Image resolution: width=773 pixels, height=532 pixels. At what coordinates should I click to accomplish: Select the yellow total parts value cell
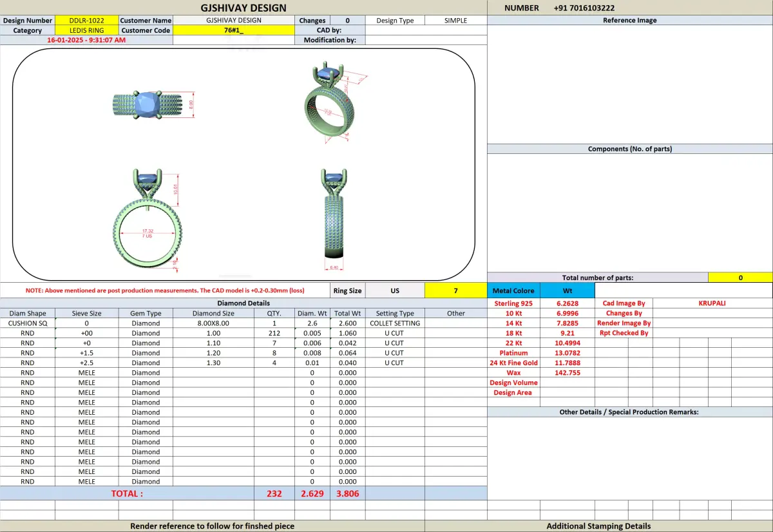(x=740, y=278)
